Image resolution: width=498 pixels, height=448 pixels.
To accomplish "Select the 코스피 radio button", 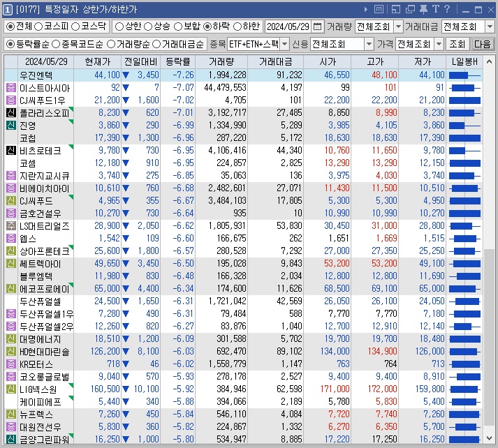I will pyautogui.click(x=38, y=27).
